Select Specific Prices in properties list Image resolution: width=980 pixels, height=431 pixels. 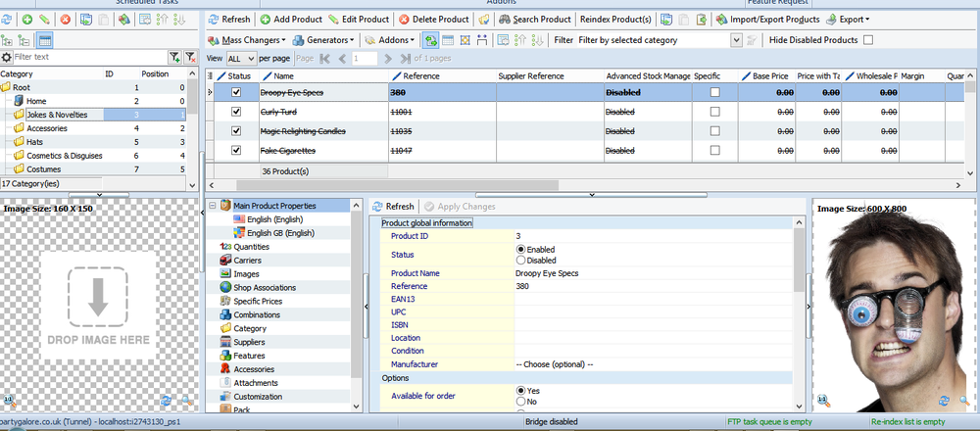[258, 301]
